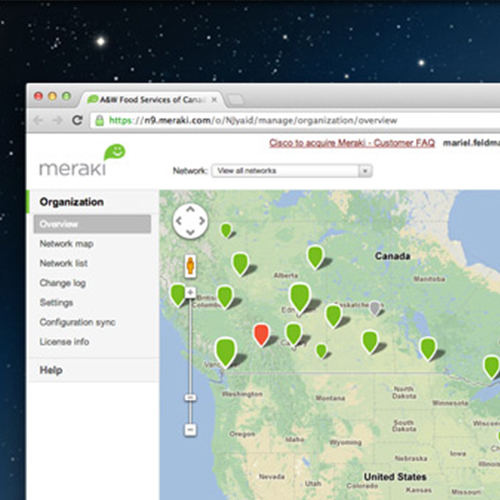Click the browser forward arrow
The image size is (500, 500).
point(58,120)
